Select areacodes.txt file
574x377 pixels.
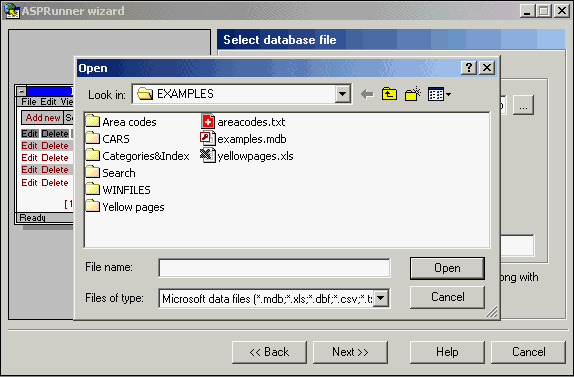(x=243, y=122)
